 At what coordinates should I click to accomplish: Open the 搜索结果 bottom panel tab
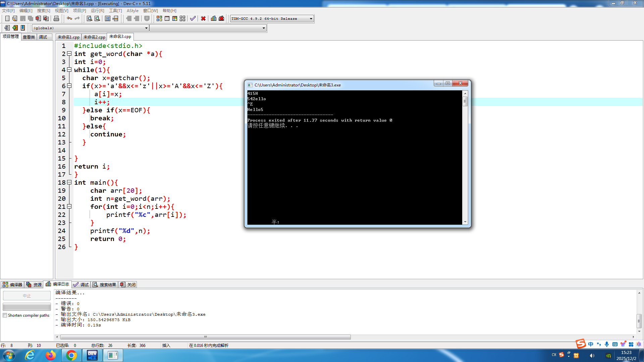(x=105, y=285)
